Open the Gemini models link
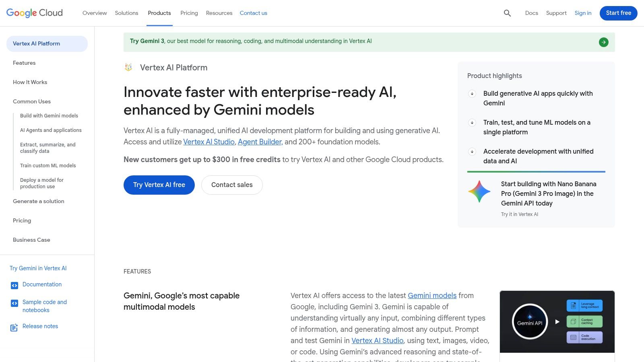 tap(432, 296)
